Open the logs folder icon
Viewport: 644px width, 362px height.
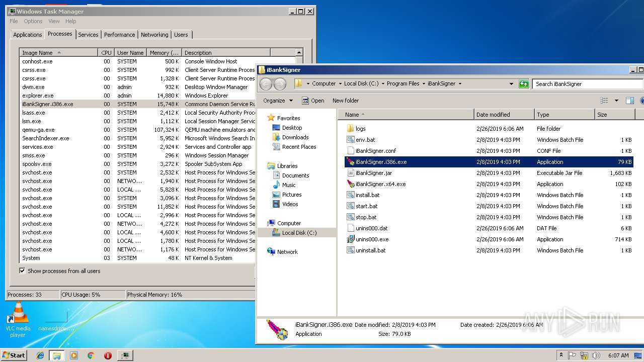(x=351, y=129)
